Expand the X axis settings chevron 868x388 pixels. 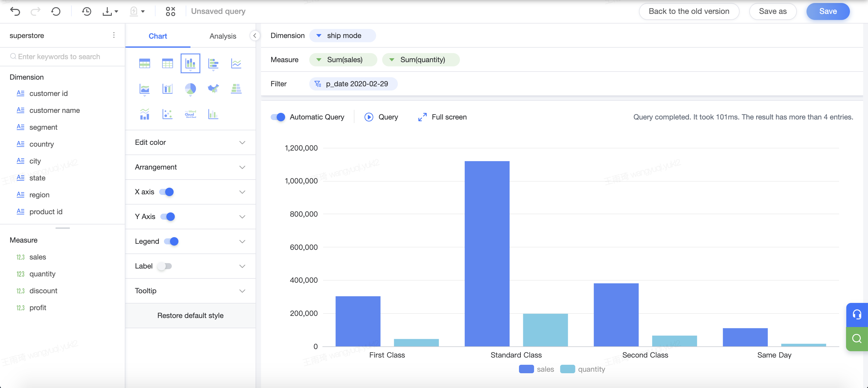(242, 192)
